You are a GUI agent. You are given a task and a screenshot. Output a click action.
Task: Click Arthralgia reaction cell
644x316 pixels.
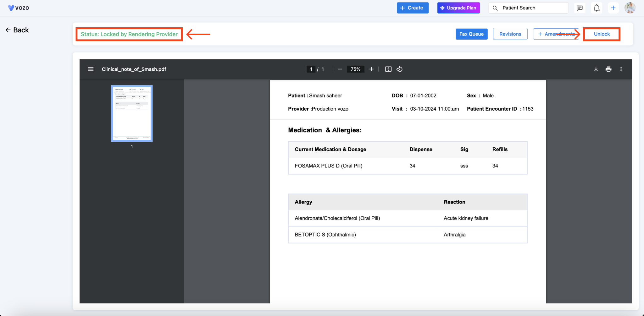coord(455,235)
